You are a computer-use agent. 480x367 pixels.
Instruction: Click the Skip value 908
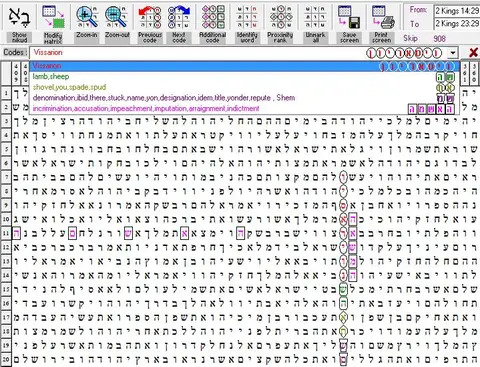[x=439, y=39]
